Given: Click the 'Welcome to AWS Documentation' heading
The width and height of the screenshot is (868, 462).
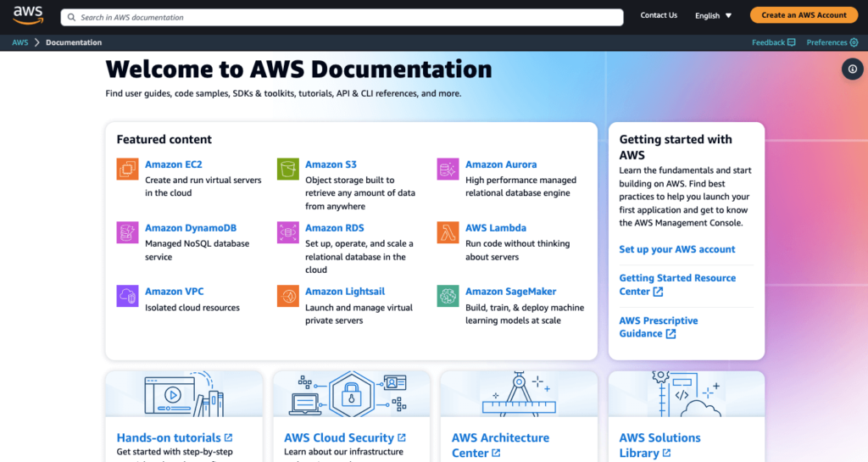Looking at the screenshot, I should pos(298,70).
